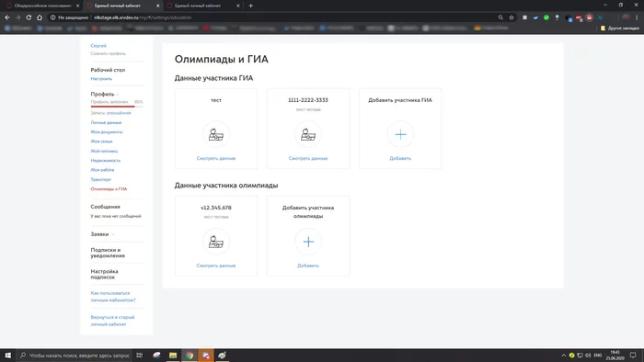Open 'Сергей' profile name link
The width and height of the screenshot is (644, 362).
98,46
